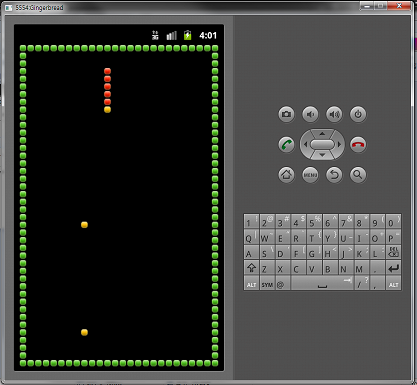Tap the S key
Viewport: 417px width, 385px height.
pos(267,252)
